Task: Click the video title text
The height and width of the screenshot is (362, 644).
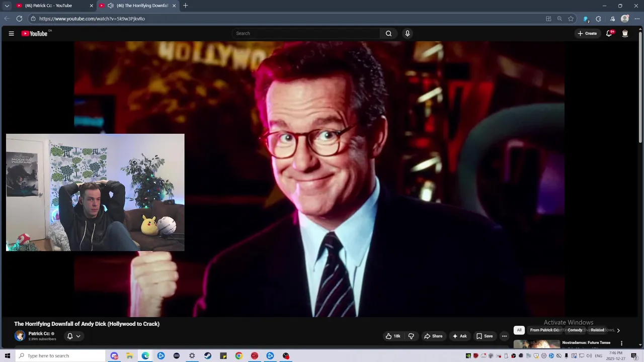Action: 87,324
